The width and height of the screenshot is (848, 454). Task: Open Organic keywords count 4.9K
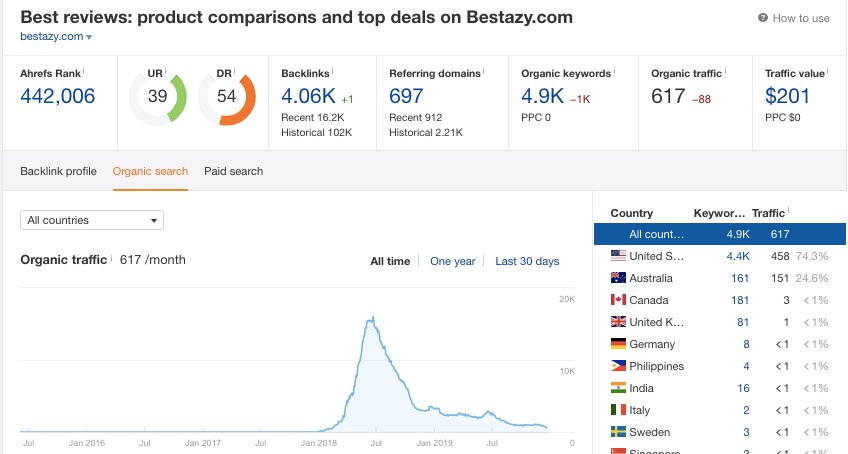pyautogui.click(x=542, y=96)
